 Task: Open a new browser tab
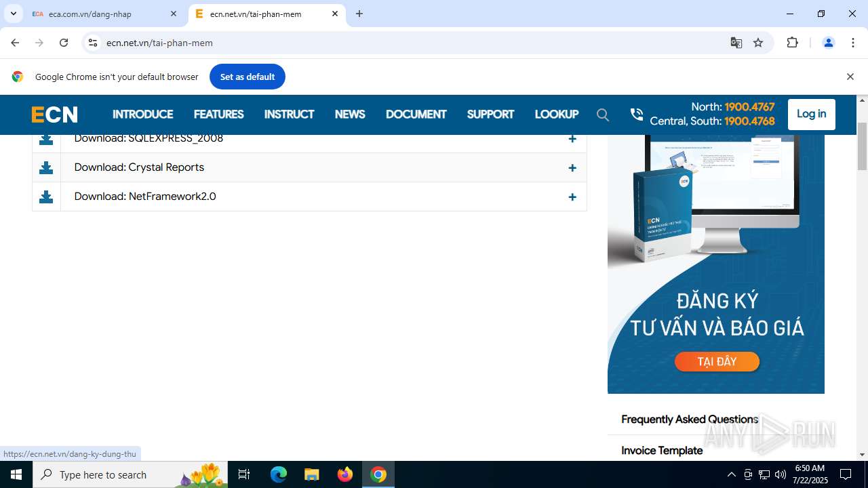pyautogui.click(x=359, y=14)
